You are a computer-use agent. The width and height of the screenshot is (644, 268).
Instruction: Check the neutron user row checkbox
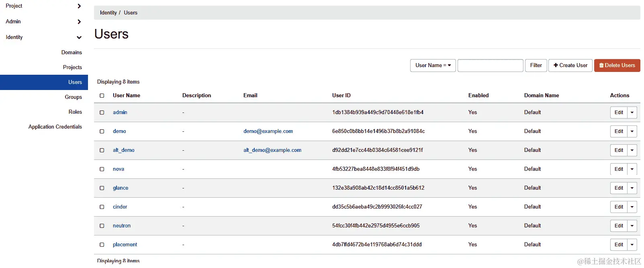pos(102,226)
